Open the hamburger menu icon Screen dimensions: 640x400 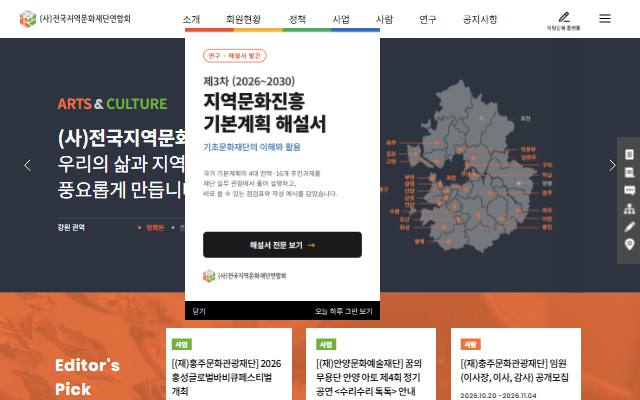click(x=605, y=18)
